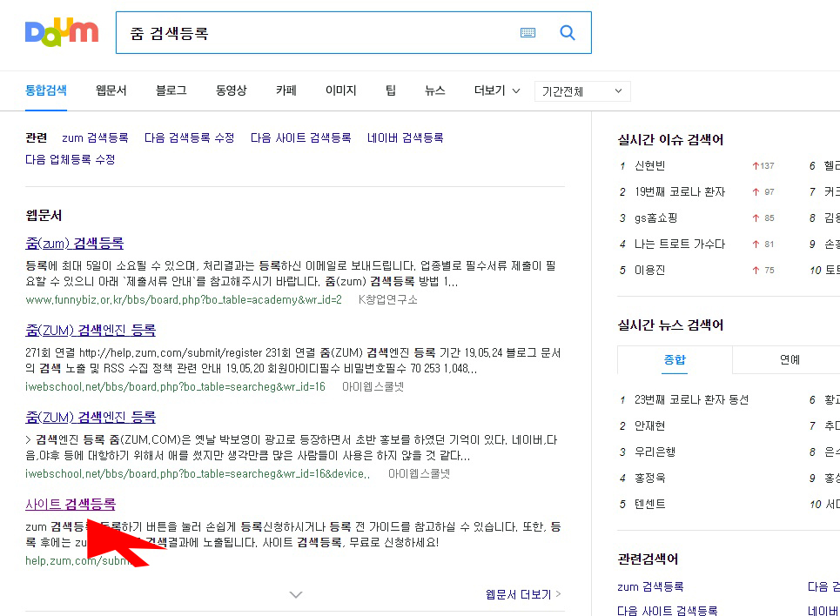This screenshot has height=616, width=840.
Task: Click news keyword 텐센트
Action: [x=650, y=504]
